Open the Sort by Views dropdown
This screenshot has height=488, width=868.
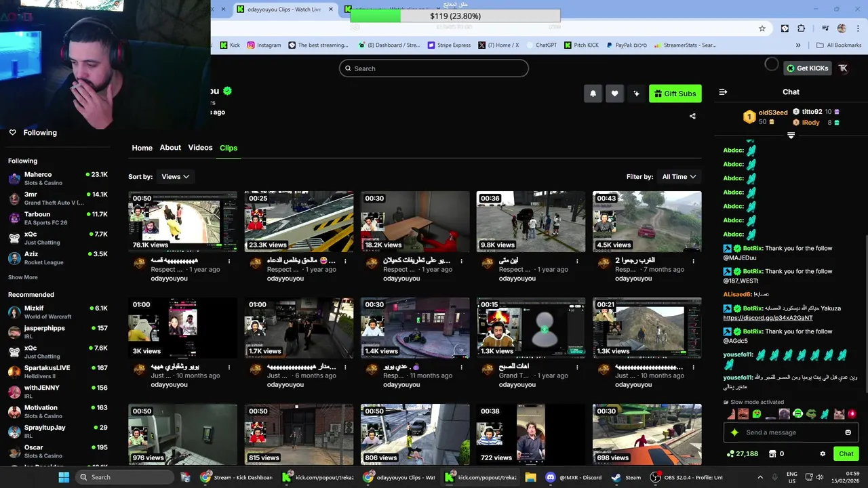click(x=175, y=177)
